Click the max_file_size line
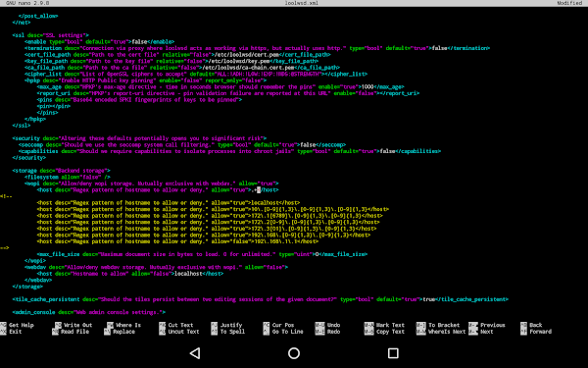Screen dimensions: 588x368 pos(202,254)
